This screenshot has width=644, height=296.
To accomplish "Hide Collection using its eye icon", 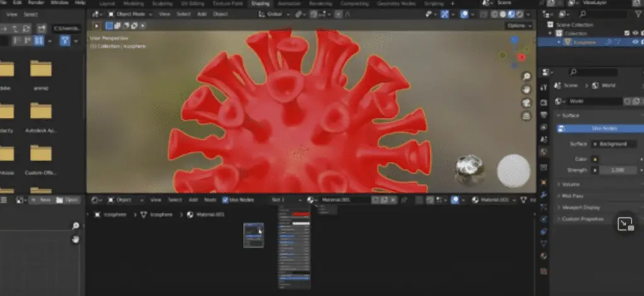I will coord(635,33).
